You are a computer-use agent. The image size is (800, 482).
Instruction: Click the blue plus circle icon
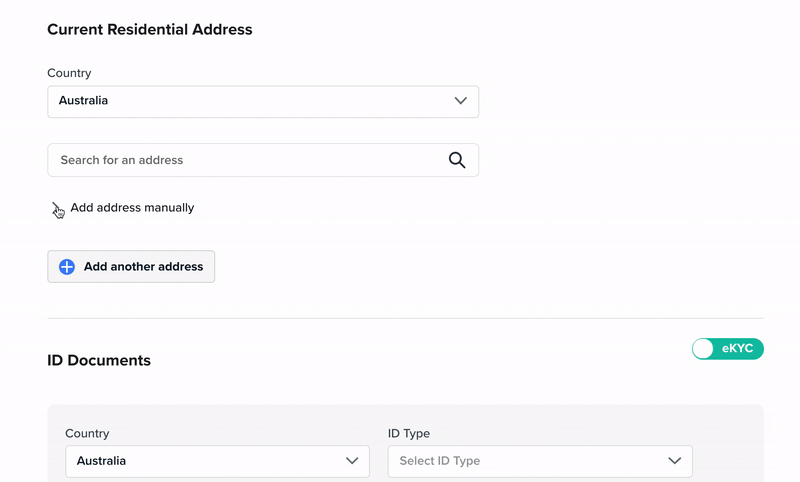tap(67, 267)
